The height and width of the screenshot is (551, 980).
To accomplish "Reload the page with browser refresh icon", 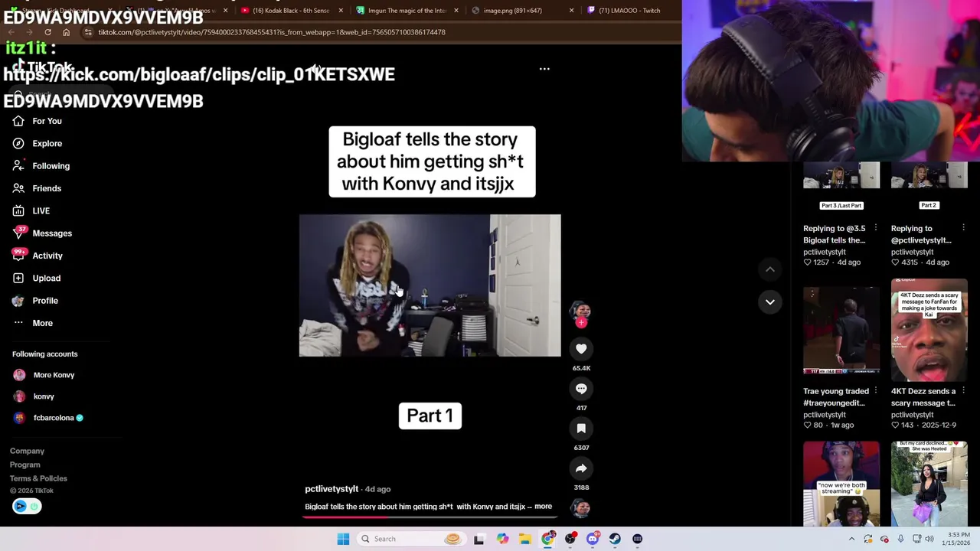I will tap(47, 32).
